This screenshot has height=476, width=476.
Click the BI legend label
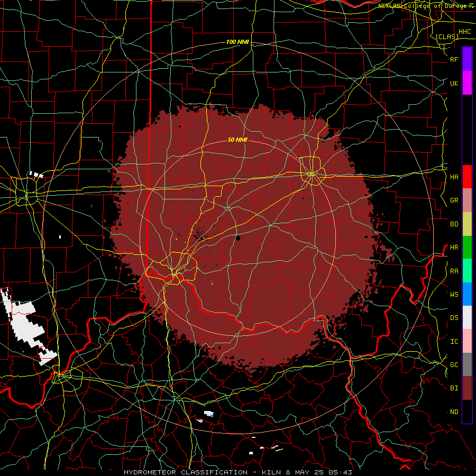point(454,388)
